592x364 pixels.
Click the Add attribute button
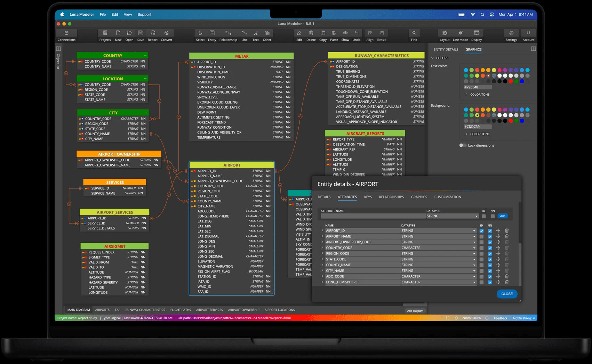click(503, 216)
